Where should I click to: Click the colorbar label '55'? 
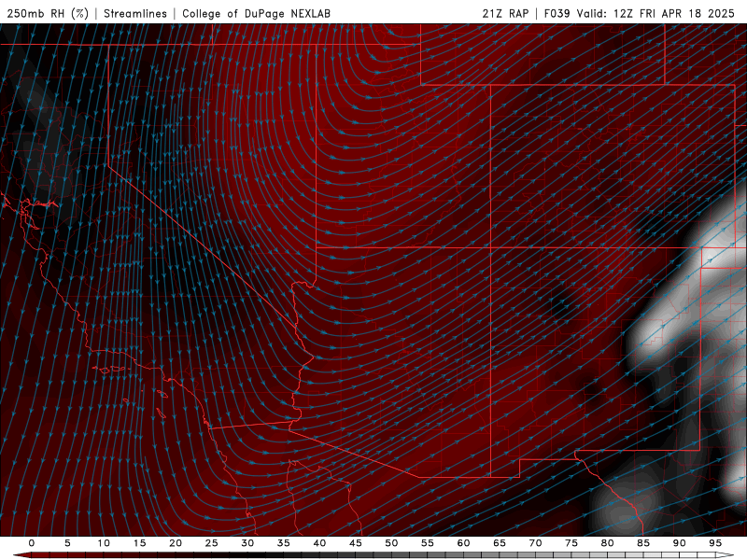tap(428, 543)
